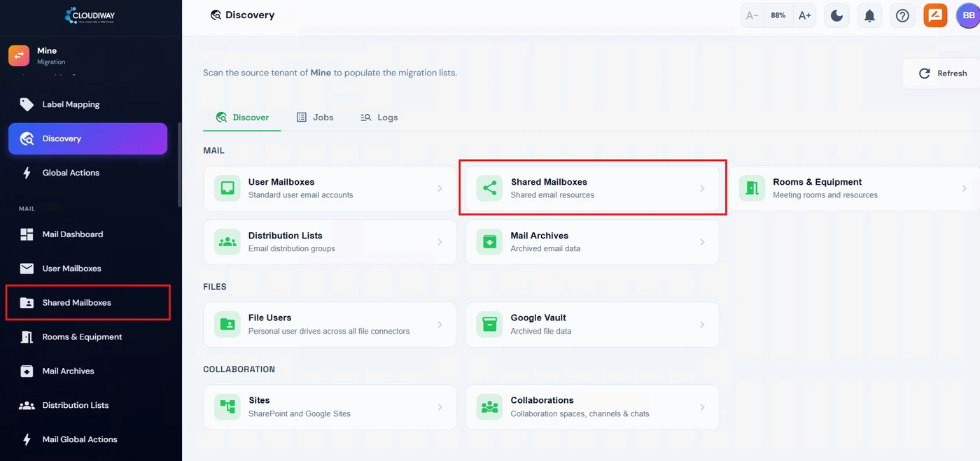Switch to the Discover tab

click(242, 118)
